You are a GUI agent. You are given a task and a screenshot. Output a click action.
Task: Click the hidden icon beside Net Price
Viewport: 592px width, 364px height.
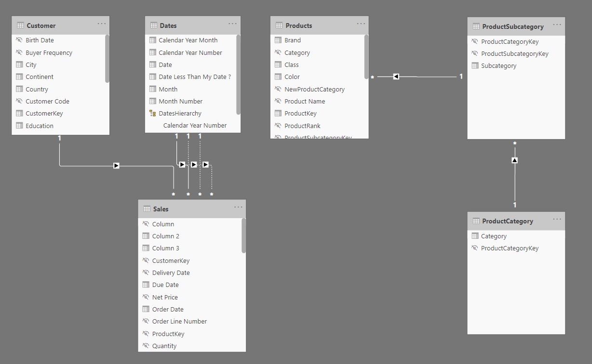(146, 297)
